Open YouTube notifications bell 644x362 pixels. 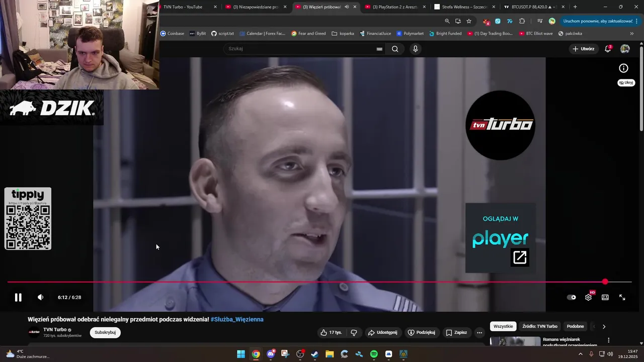pyautogui.click(x=608, y=49)
